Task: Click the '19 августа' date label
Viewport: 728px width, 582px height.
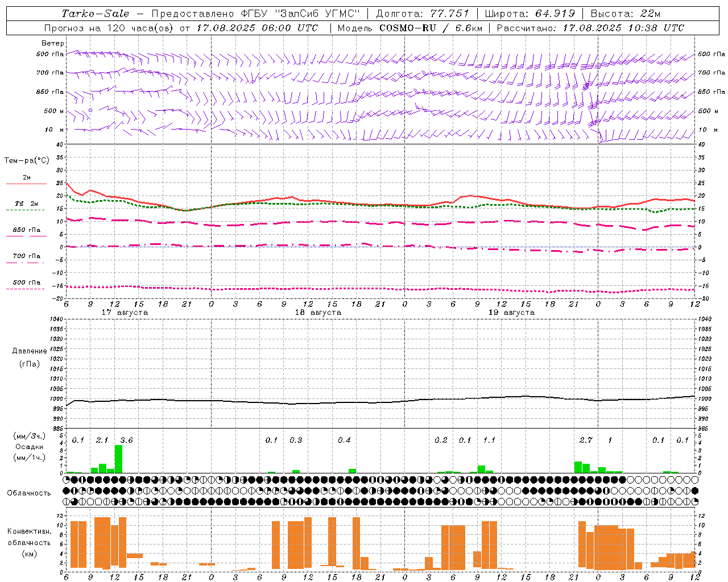Action: coord(511,313)
